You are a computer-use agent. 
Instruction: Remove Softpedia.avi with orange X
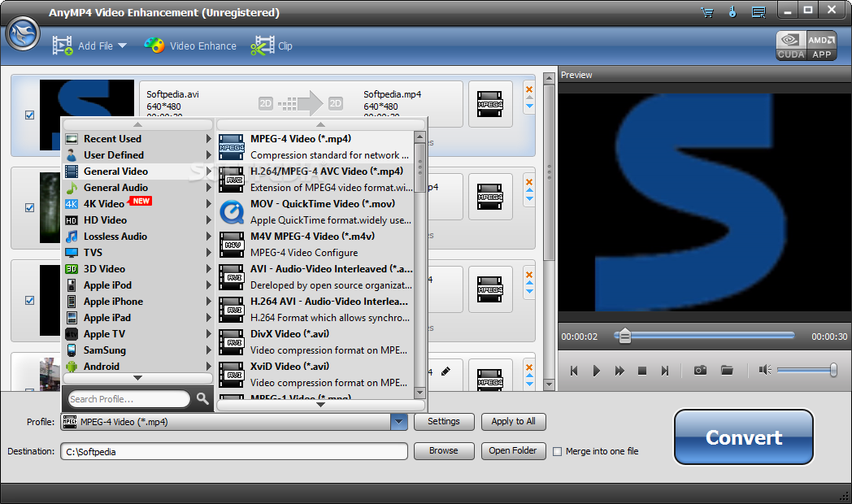(529, 89)
